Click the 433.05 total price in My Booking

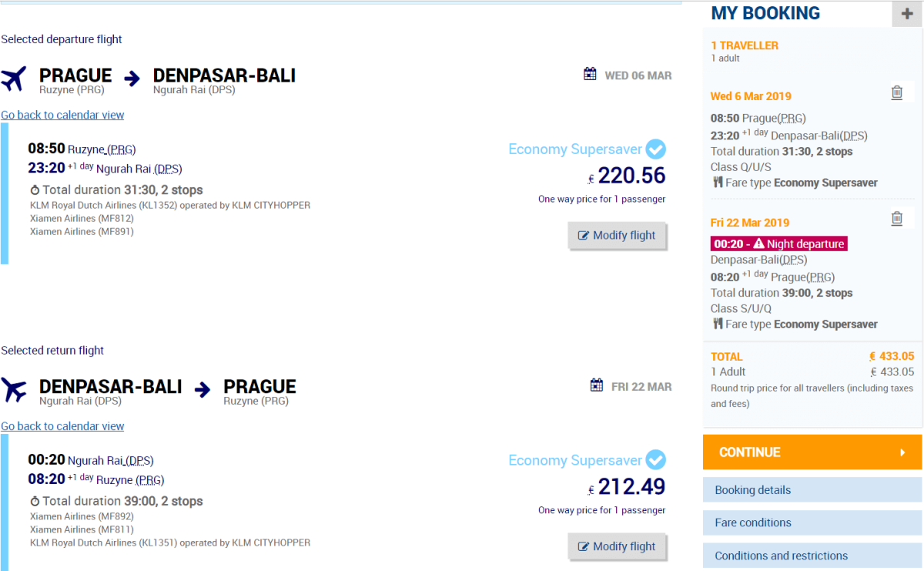[892, 357]
